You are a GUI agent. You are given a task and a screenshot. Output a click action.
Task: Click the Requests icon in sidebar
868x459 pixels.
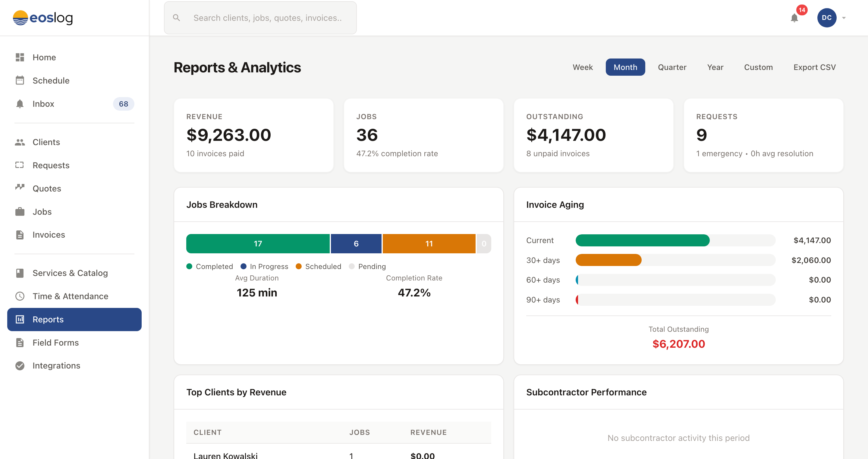pyautogui.click(x=20, y=165)
